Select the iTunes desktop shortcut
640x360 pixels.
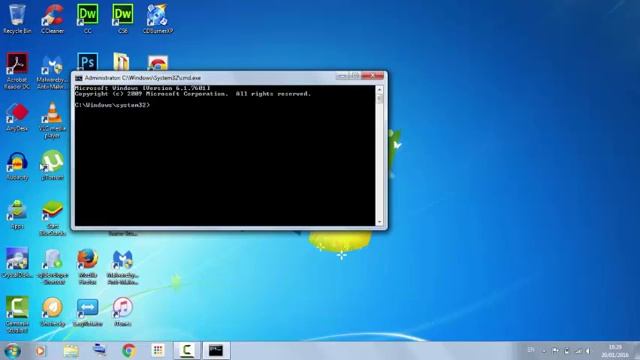point(122,312)
